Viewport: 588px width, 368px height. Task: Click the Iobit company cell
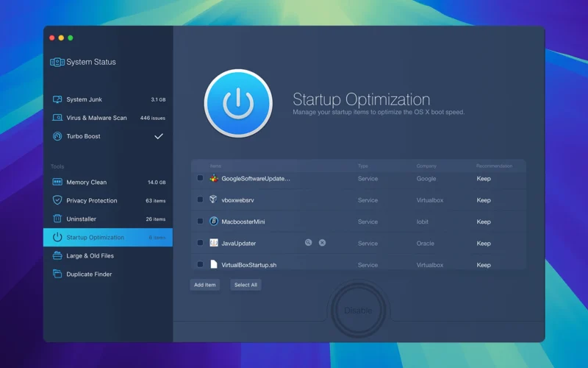click(422, 222)
